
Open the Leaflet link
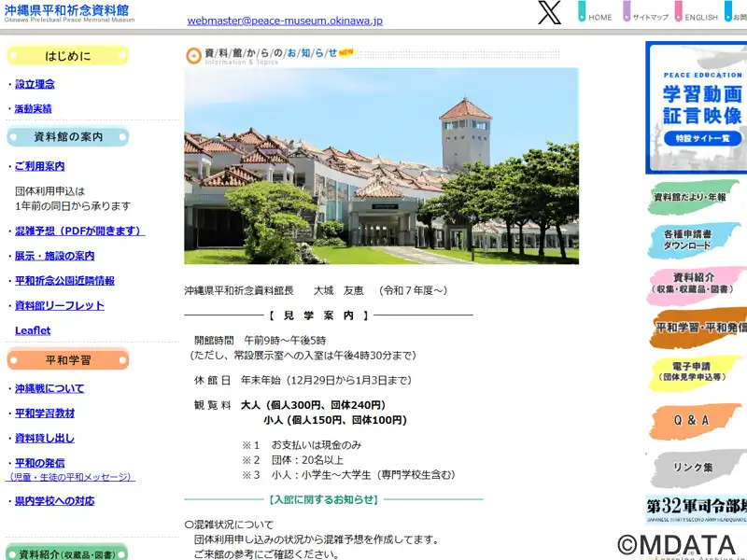[33, 330]
